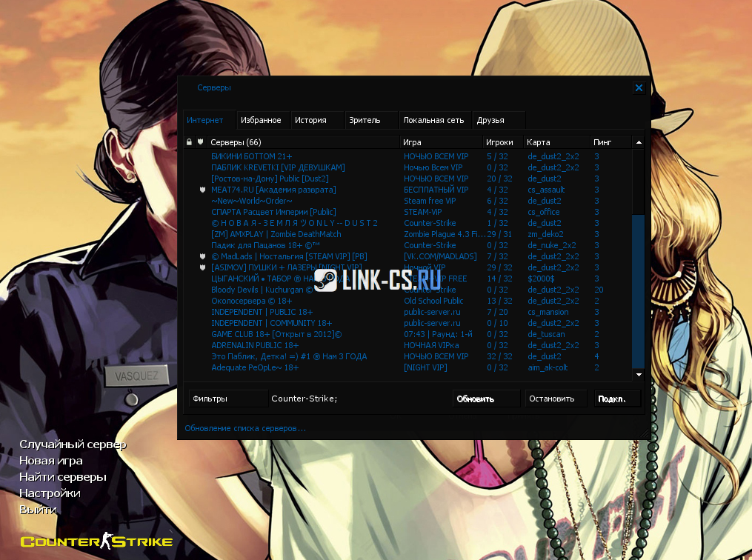Select the GAME CLUB 18+ server row

coord(296,334)
